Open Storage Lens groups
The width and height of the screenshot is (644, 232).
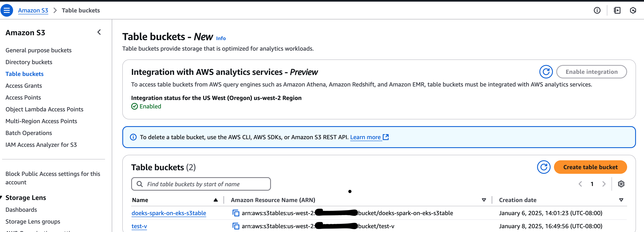33,221
